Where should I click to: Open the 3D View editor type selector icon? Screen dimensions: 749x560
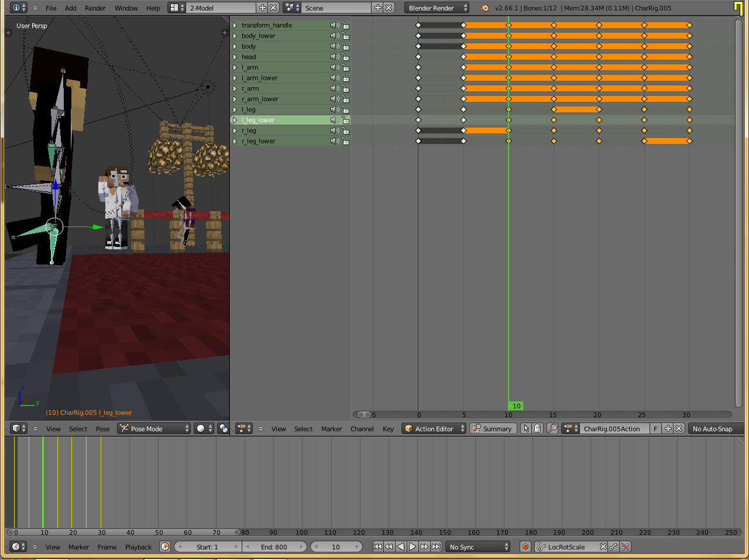(x=19, y=428)
